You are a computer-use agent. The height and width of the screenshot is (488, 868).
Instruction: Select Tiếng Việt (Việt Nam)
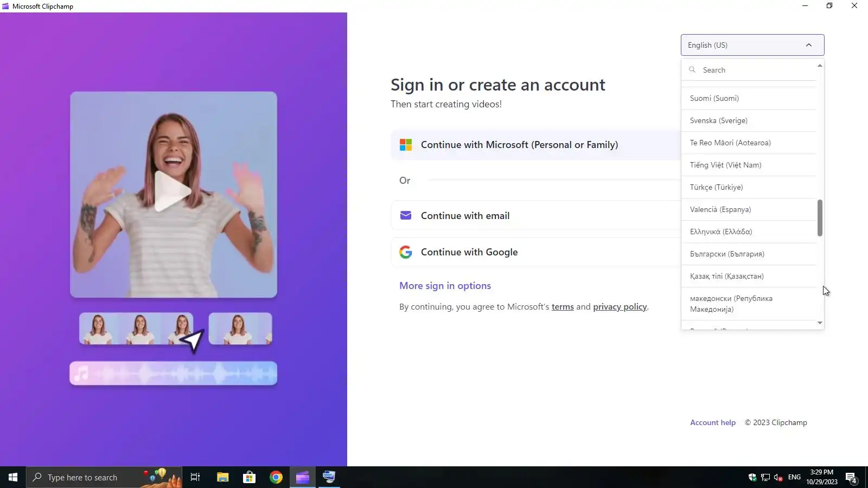[749, 165]
